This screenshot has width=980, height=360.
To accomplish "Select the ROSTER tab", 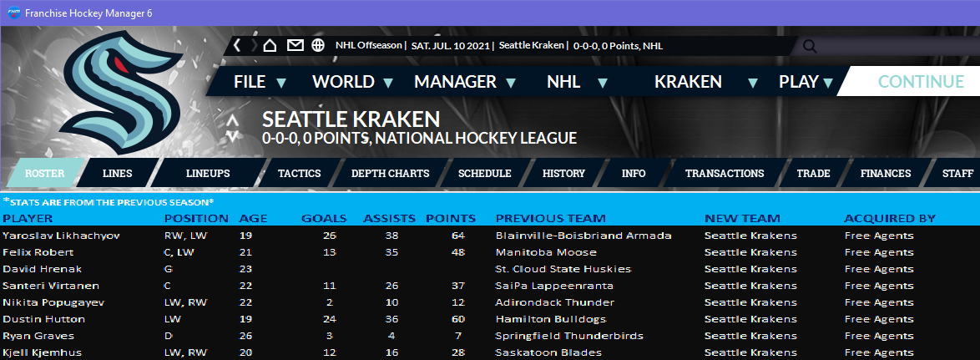I will (x=44, y=173).
